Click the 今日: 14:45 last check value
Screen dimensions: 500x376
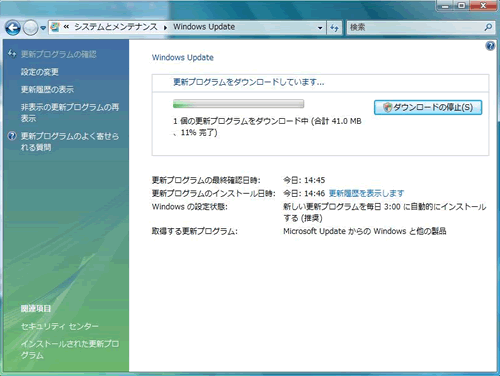pos(304,180)
